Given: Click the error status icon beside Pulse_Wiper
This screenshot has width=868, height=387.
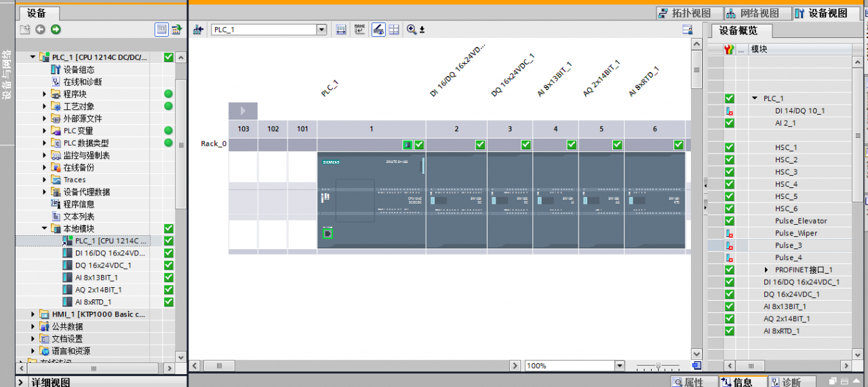Looking at the screenshot, I should [x=730, y=233].
